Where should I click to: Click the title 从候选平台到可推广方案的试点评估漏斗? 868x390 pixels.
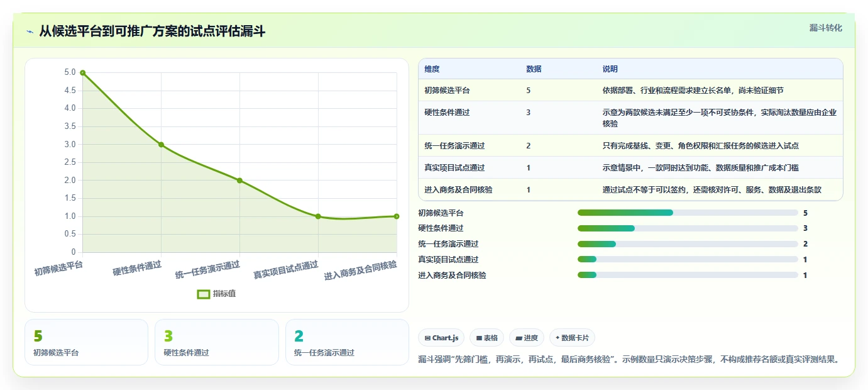point(152,31)
